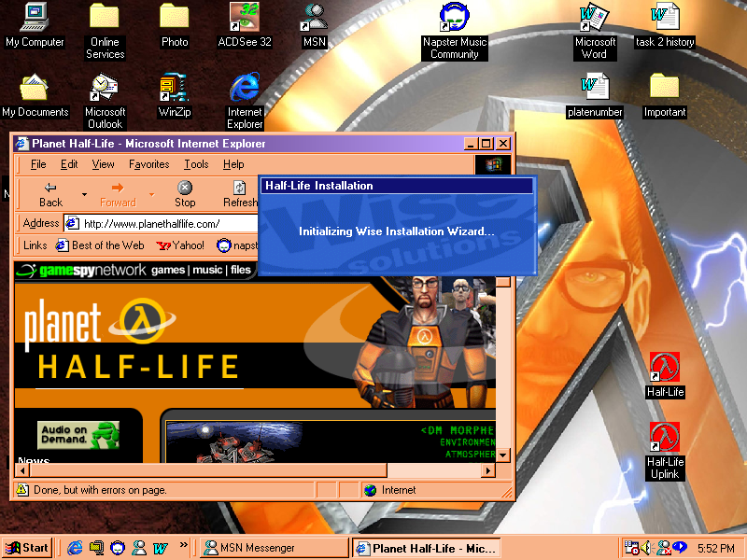Open My Documents folder icon
Viewport: 747px width, 560px height.
click(x=35, y=95)
